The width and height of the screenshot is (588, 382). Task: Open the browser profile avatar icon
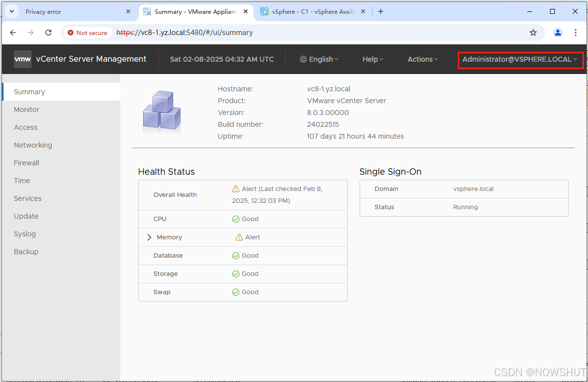[557, 33]
